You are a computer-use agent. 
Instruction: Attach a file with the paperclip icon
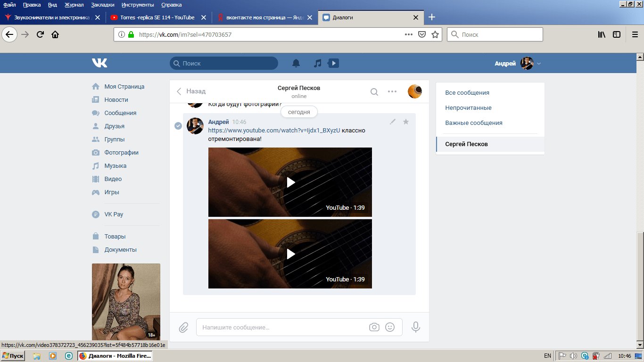pos(183,327)
